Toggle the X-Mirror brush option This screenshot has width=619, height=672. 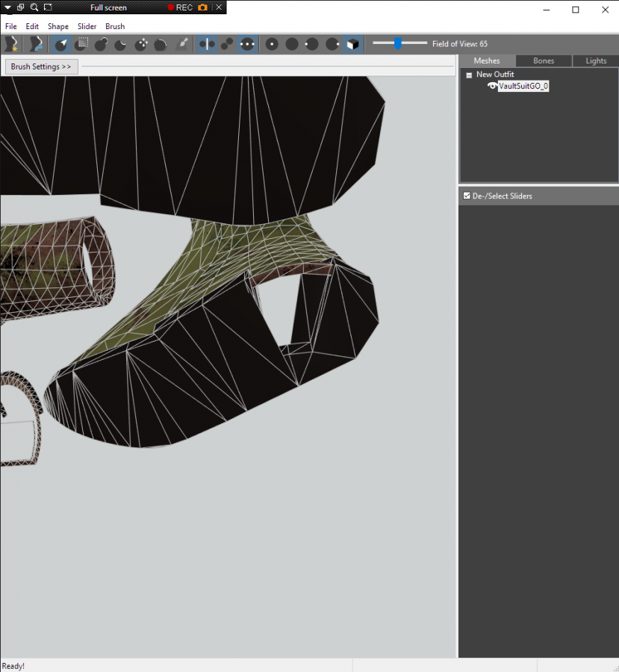point(207,44)
